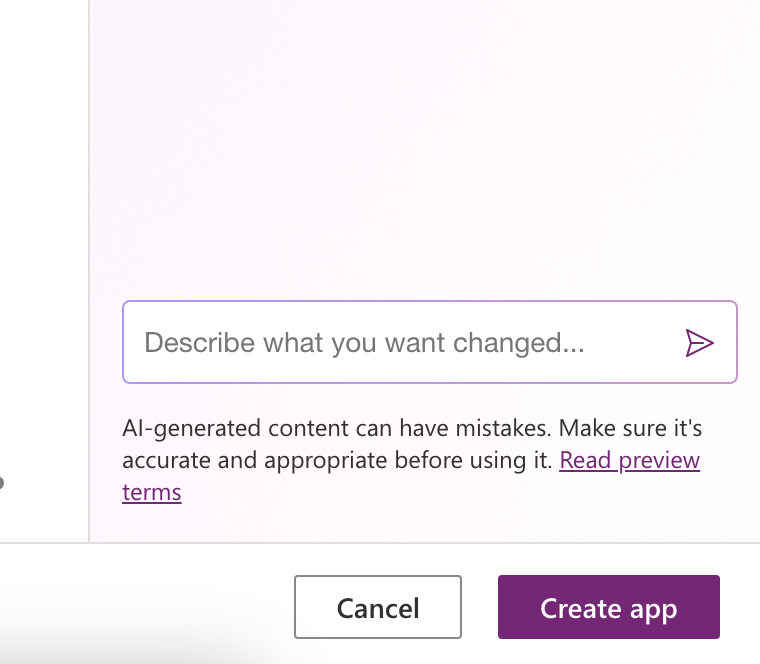The image size is (760, 664).
Task: Select the vertical divider beside the chat panel
Action: (89, 270)
